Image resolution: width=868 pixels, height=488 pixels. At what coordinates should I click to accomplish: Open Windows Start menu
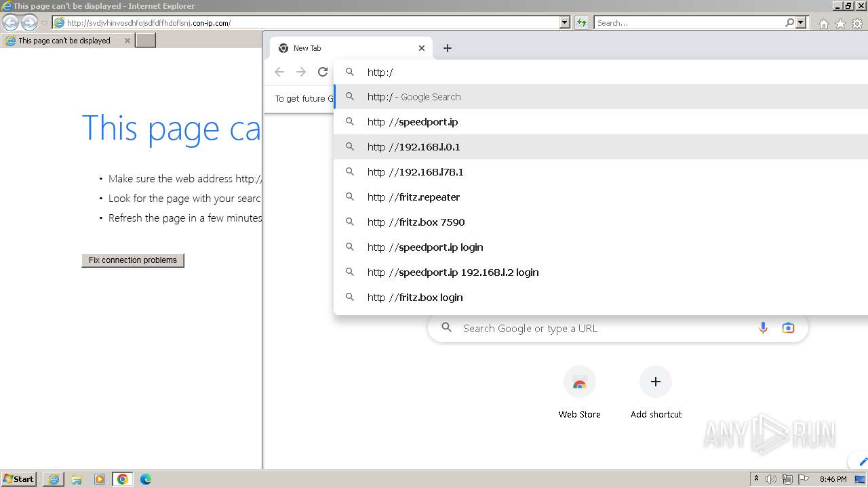[18, 479]
